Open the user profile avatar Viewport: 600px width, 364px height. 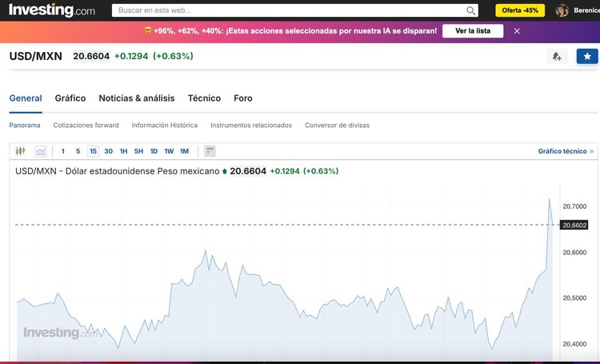point(562,10)
